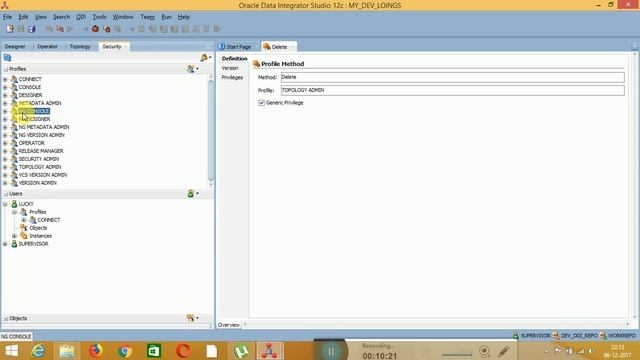This screenshot has height=360, width=640.
Task: Click the Instances folder icon under LUCKY
Action: coord(24,236)
